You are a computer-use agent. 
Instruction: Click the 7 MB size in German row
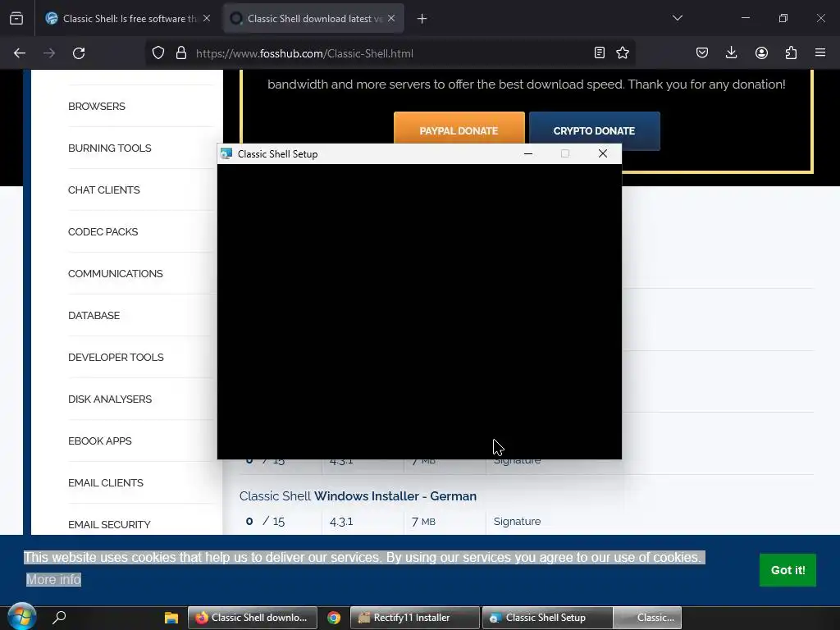(x=423, y=521)
